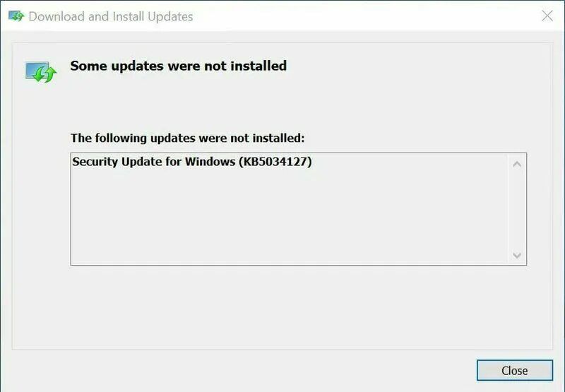This screenshot has width=565, height=392.
Task: Click the blue monitor part of large icon
Action: (35, 69)
